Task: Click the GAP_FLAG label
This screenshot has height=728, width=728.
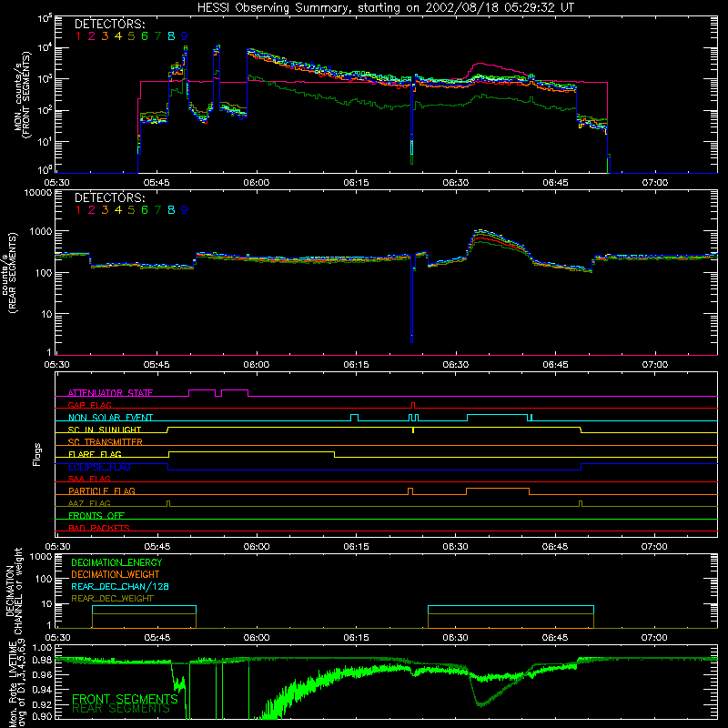Action: point(89,405)
